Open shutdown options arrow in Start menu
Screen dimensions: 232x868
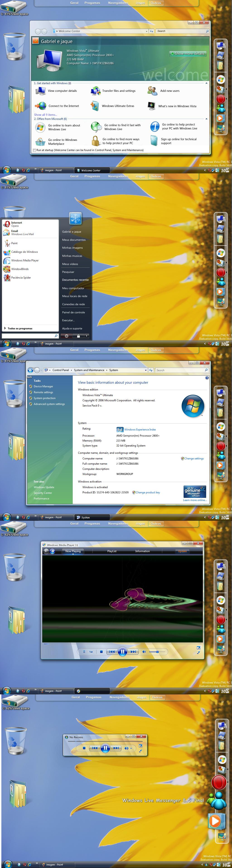point(87,336)
